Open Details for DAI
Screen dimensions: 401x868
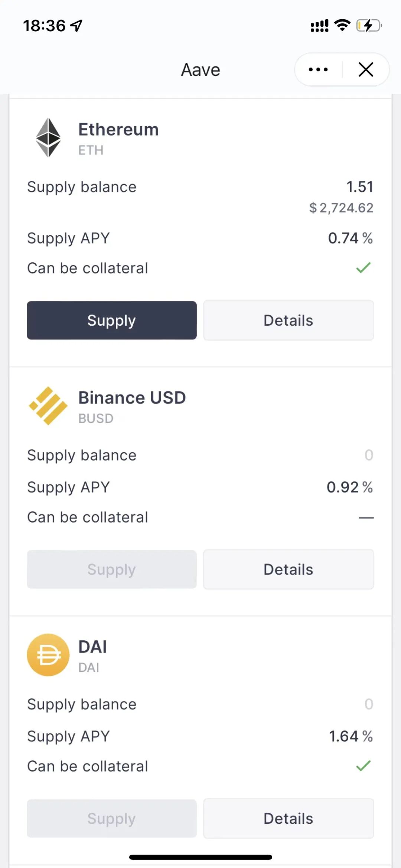point(288,819)
